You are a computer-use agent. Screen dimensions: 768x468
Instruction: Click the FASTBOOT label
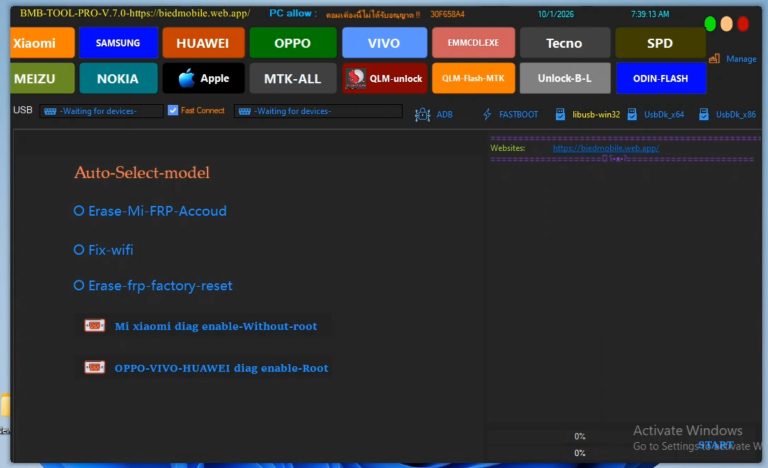click(518, 115)
